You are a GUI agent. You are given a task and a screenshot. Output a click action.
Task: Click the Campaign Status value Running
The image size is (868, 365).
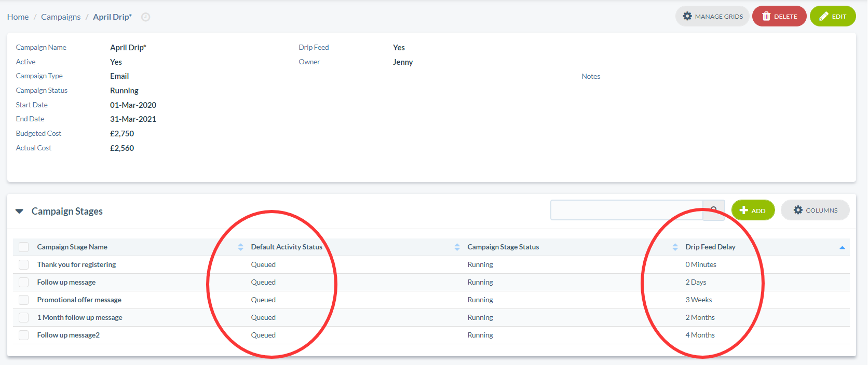click(x=124, y=90)
